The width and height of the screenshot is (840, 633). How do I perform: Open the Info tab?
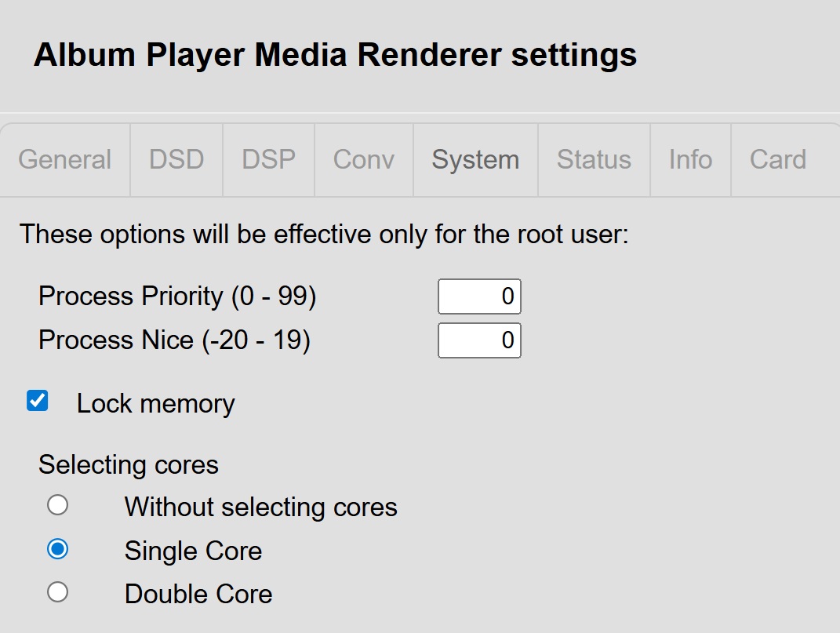(690, 160)
